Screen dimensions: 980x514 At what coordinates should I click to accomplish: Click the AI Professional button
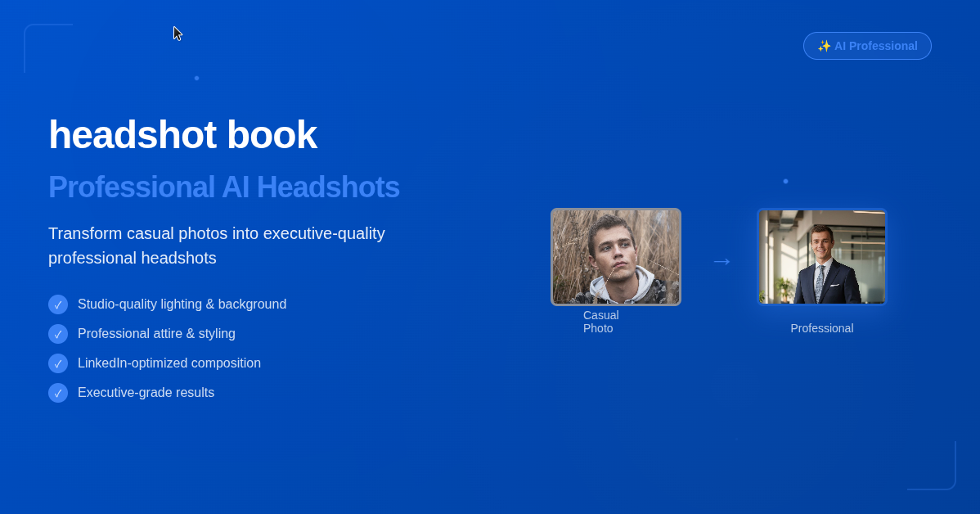click(x=867, y=46)
